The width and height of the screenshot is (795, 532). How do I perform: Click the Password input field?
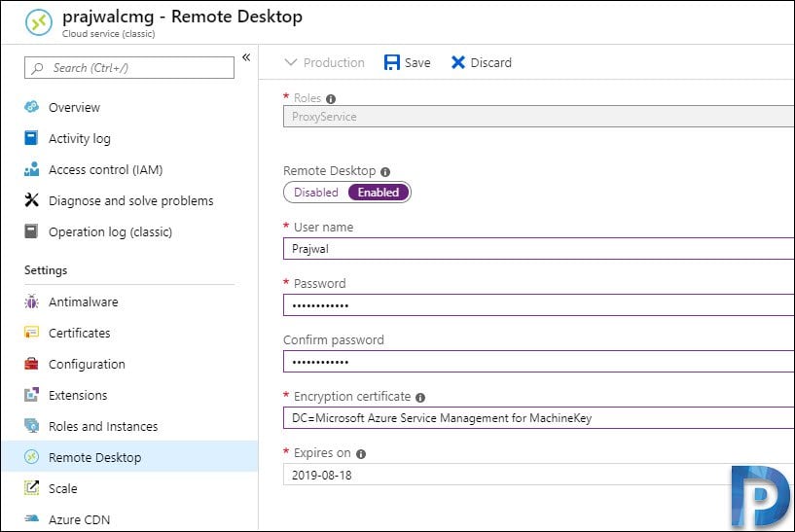coord(539,305)
